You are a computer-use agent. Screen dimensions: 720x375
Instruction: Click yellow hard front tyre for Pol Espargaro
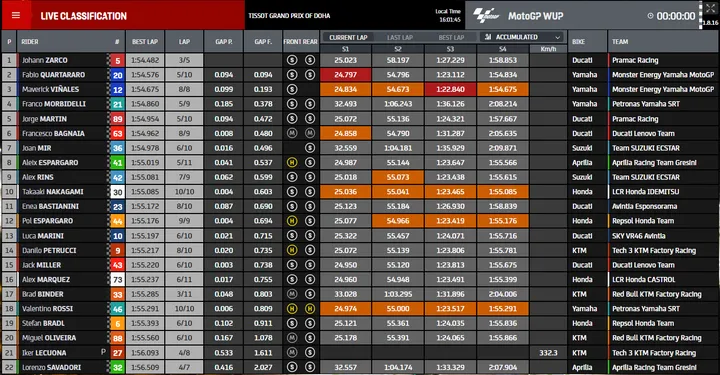(x=292, y=221)
